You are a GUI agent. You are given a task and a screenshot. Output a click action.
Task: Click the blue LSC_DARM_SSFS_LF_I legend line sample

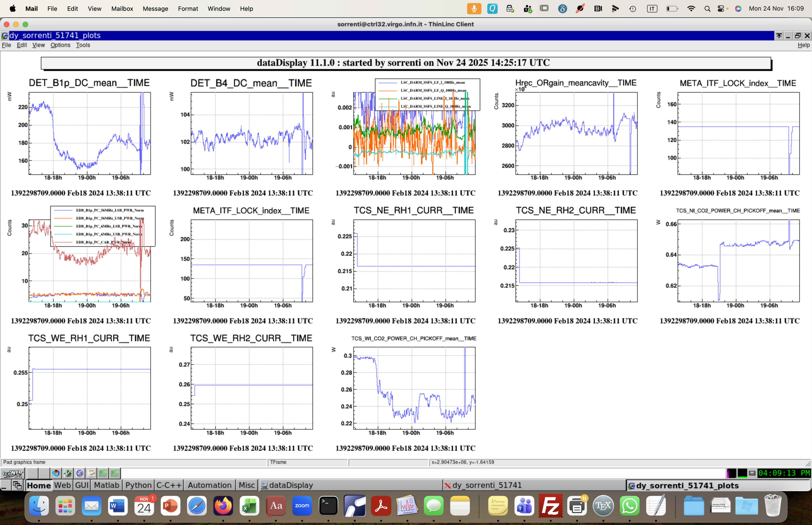(388, 82)
